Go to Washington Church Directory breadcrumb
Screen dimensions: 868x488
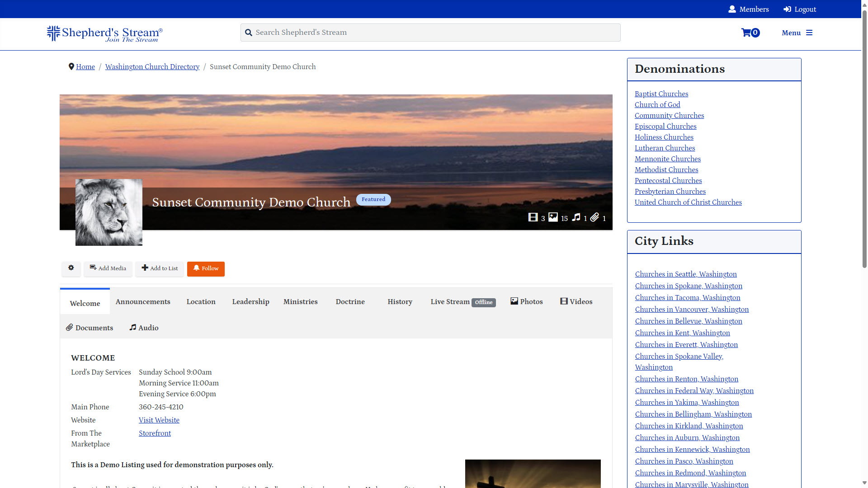pyautogui.click(x=152, y=66)
